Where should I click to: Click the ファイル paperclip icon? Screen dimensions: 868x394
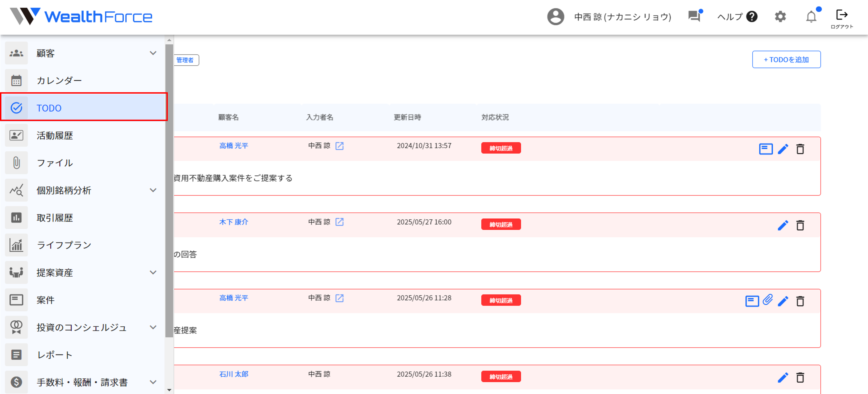[x=16, y=163]
